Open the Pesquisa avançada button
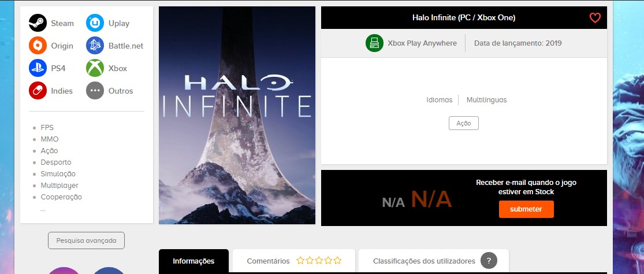This screenshot has width=644, height=274. [x=86, y=240]
